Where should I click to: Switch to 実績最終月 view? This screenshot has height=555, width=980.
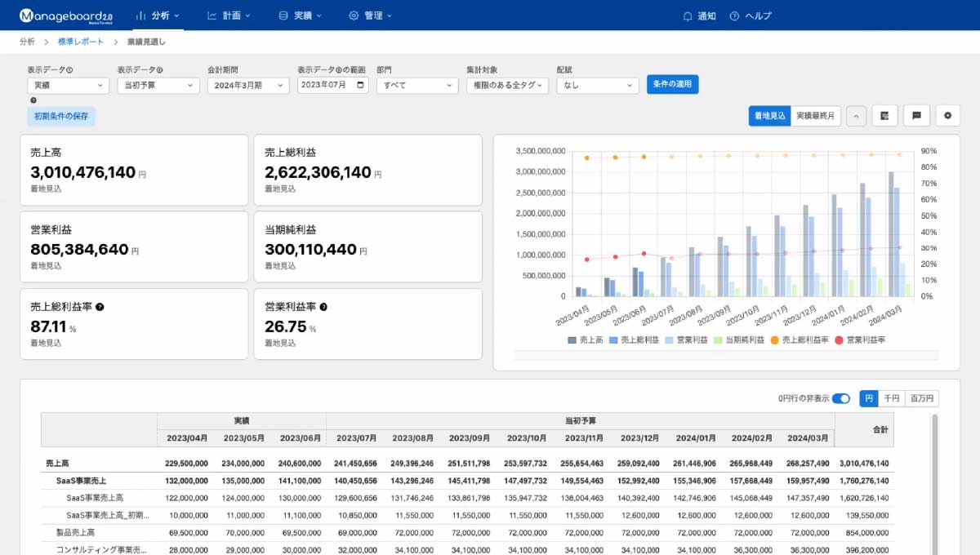click(816, 116)
